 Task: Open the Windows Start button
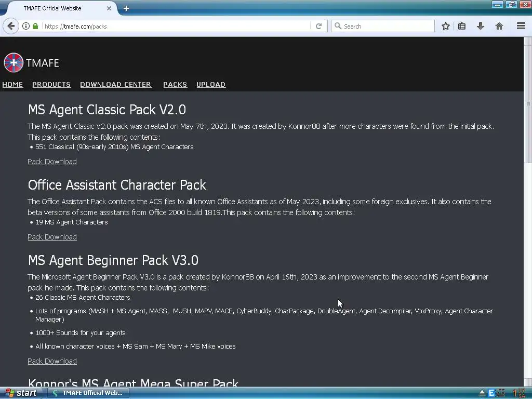tap(21, 393)
